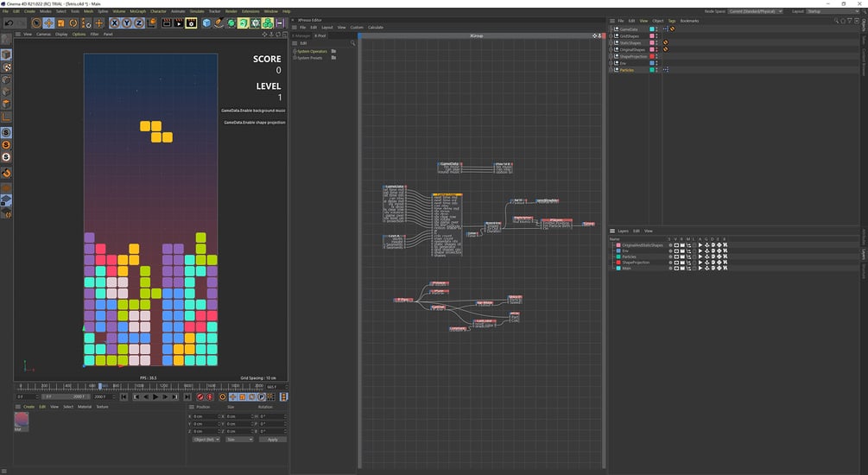Click Play Forwards button

tap(155, 396)
